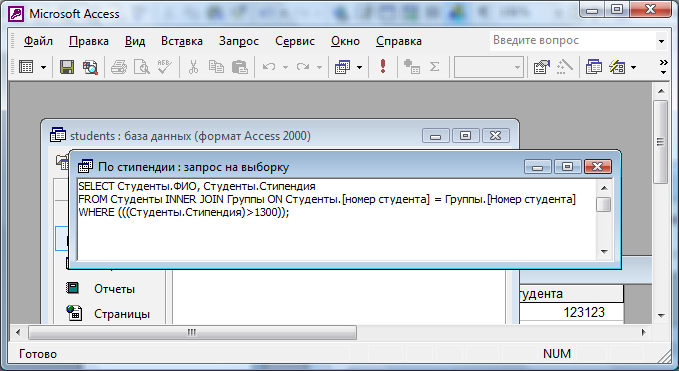Click the Properties toolbar icon
This screenshot has height=371, width=679.
tap(541, 67)
